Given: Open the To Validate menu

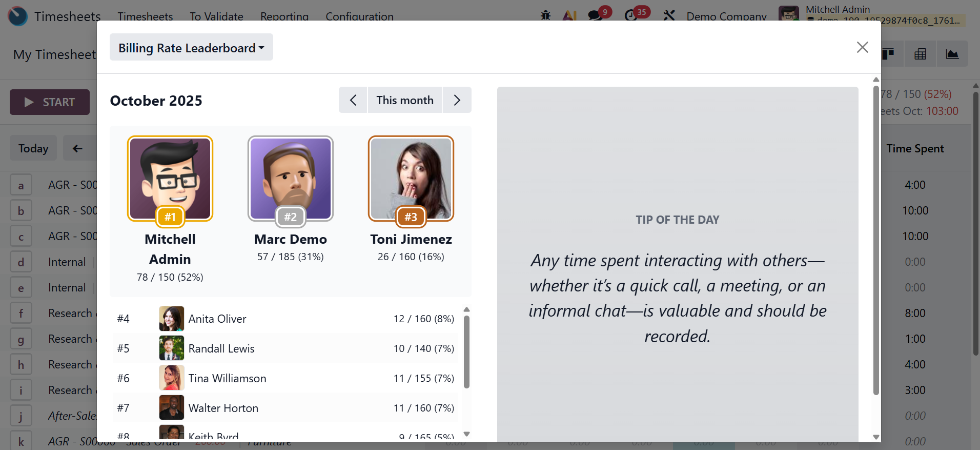Looking at the screenshot, I should tap(216, 16).
